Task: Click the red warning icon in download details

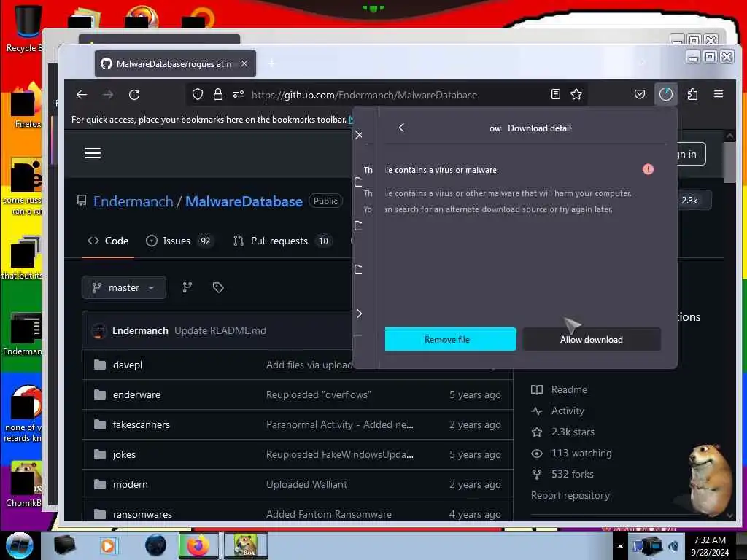Action: click(648, 169)
